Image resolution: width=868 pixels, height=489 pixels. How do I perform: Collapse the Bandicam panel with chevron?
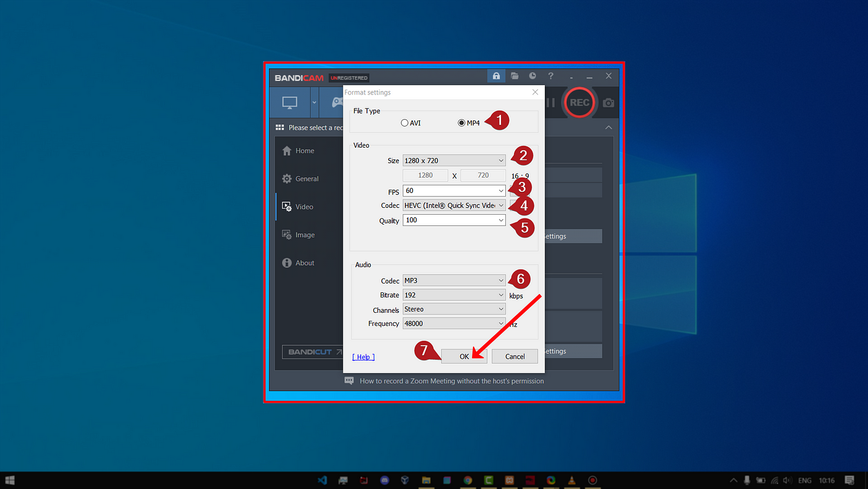pos(609,127)
